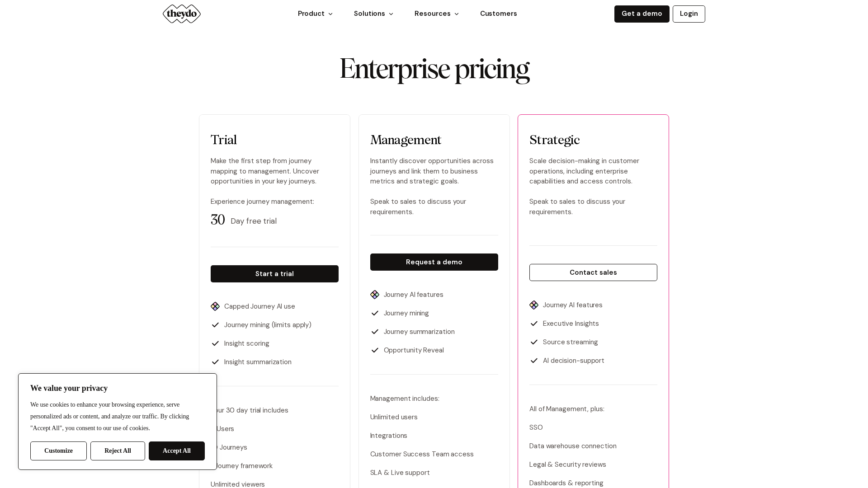Open the Login page
Viewport: 868px width, 488px height.
click(x=689, y=14)
